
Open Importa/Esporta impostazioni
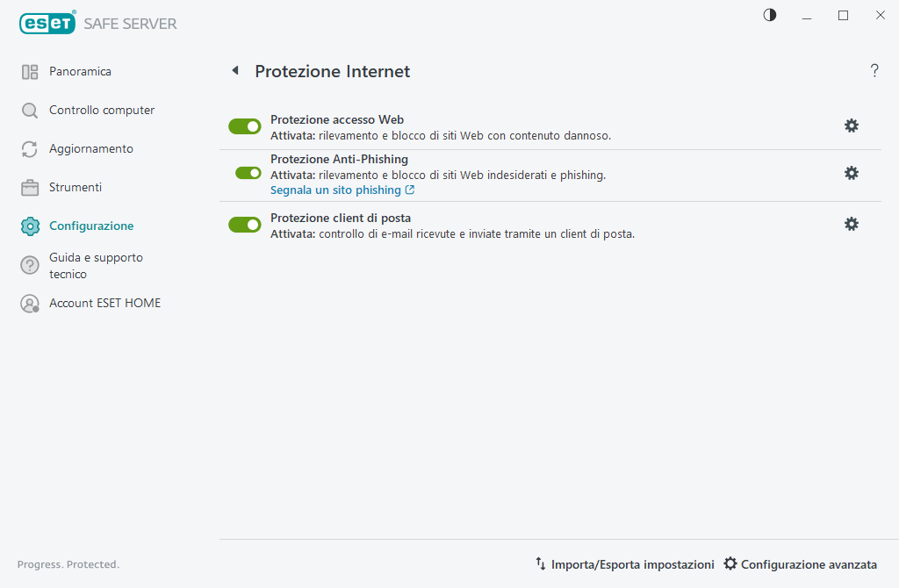tap(625, 564)
